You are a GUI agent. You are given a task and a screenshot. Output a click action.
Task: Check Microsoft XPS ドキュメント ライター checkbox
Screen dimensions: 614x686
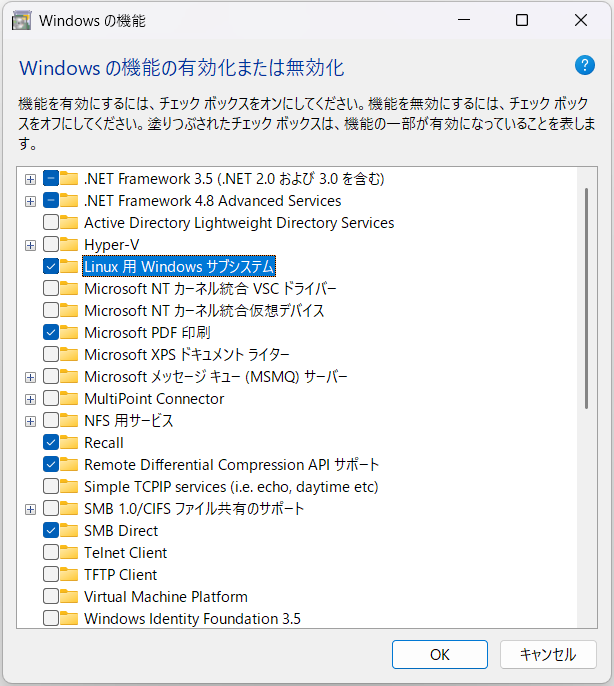click(x=51, y=354)
